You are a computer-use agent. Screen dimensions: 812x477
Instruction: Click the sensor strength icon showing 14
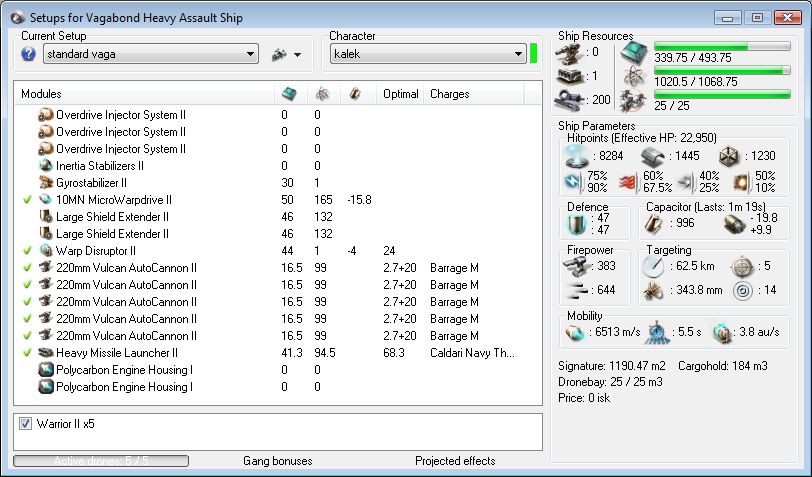(x=743, y=291)
